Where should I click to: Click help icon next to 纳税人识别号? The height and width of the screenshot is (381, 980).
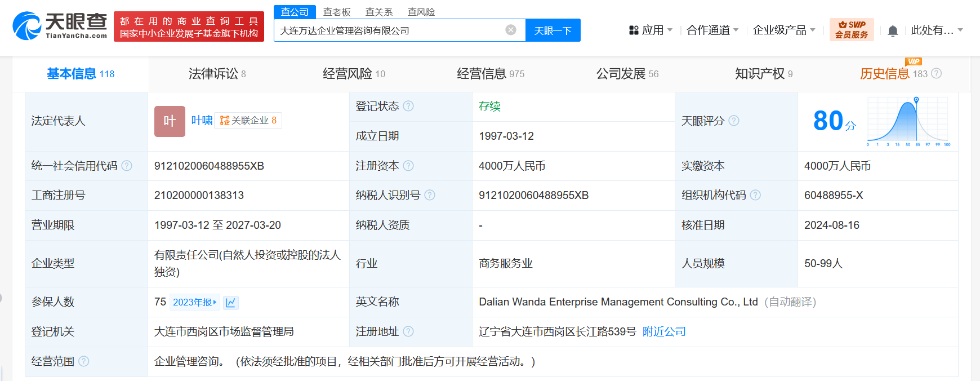point(430,195)
